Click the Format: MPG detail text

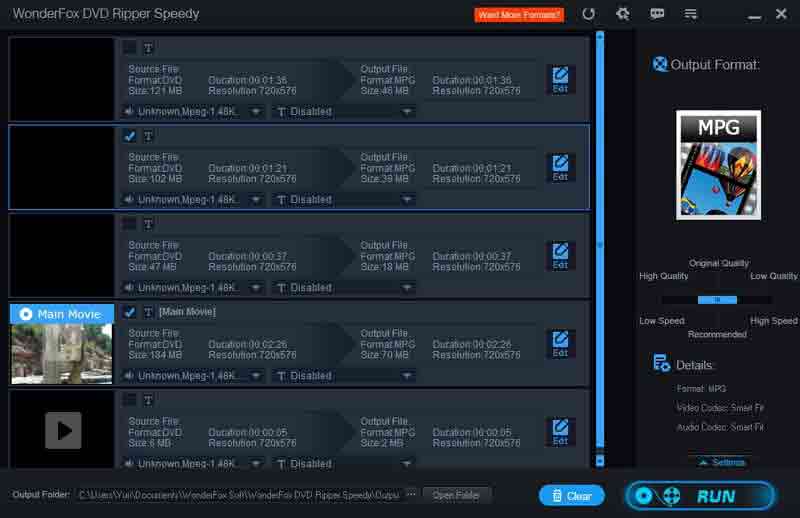[x=701, y=389]
